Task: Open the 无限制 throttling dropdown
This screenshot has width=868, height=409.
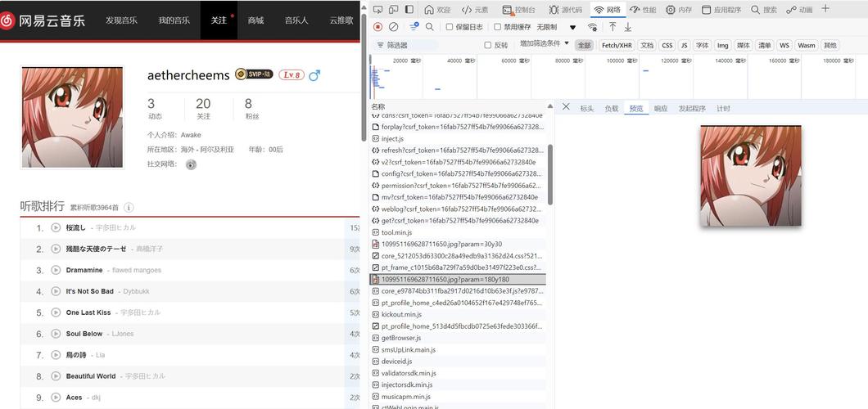Action: pyautogui.click(x=556, y=26)
